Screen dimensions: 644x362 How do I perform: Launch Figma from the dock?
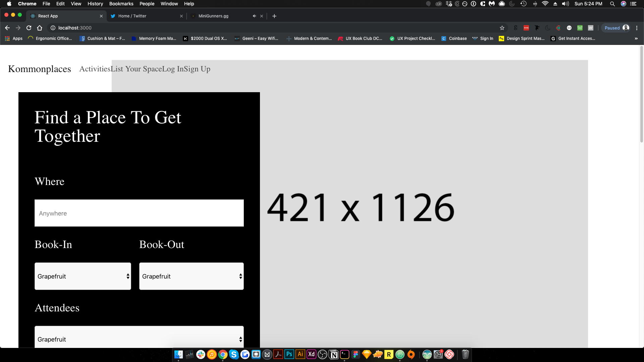pyautogui.click(x=356, y=354)
